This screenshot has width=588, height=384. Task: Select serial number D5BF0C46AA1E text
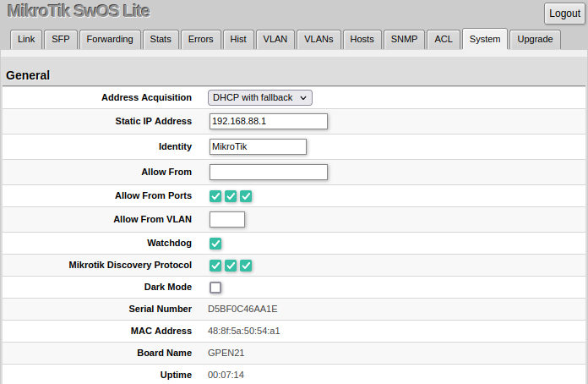click(242, 309)
